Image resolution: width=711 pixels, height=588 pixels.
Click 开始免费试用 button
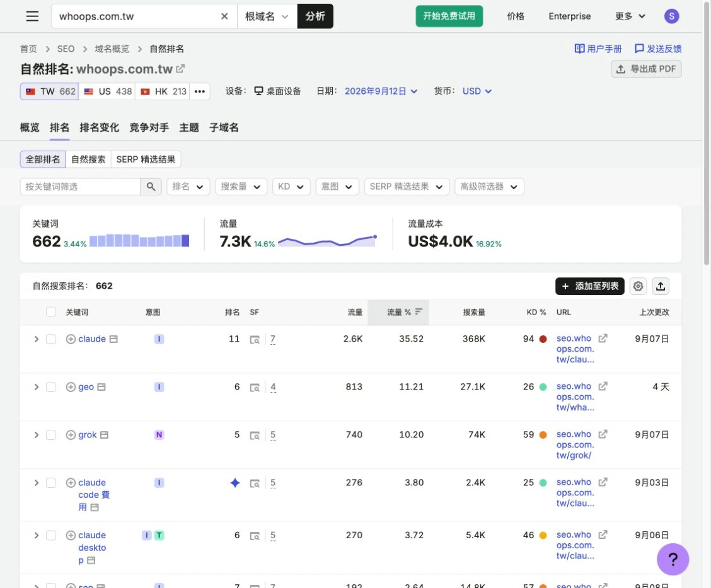coord(449,16)
